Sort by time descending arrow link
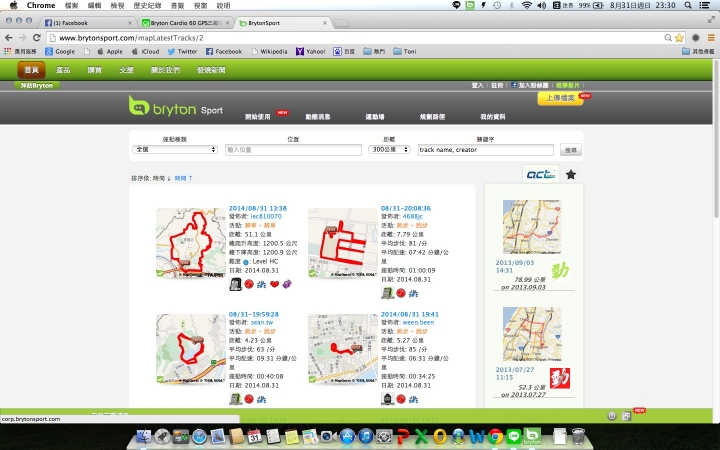This screenshot has height=450, width=720. [162, 178]
